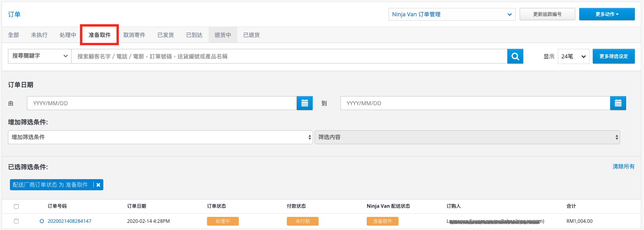Click the 清除所有 link
This screenshot has height=230, width=644.
(x=623, y=166)
